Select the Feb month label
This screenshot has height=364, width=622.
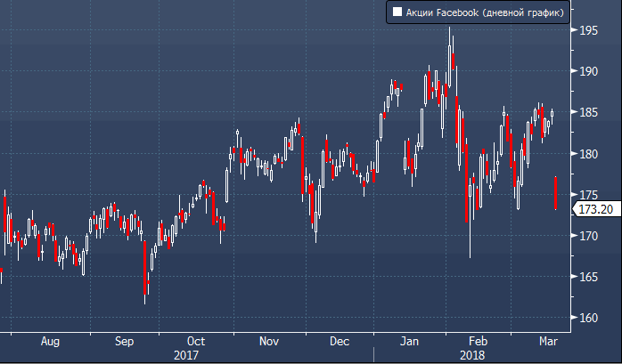tap(479, 341)
